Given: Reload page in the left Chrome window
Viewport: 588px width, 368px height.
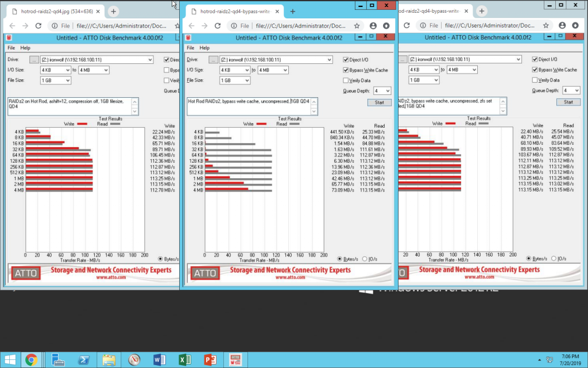Looking at the screenshot, I should click(38, 25).
